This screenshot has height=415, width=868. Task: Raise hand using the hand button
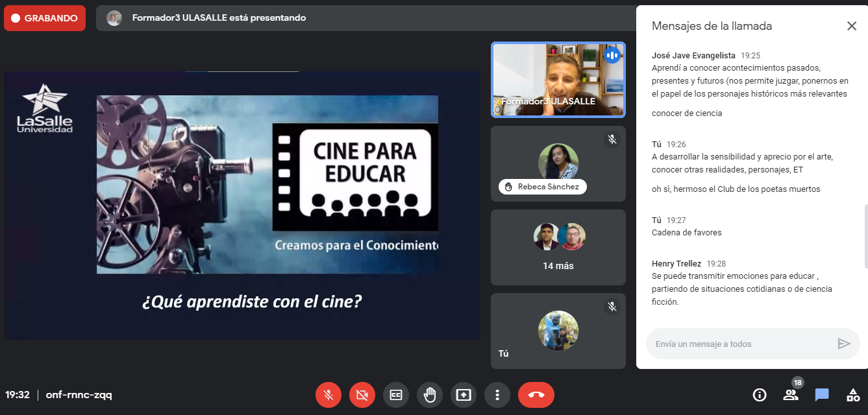click(430, 394)
